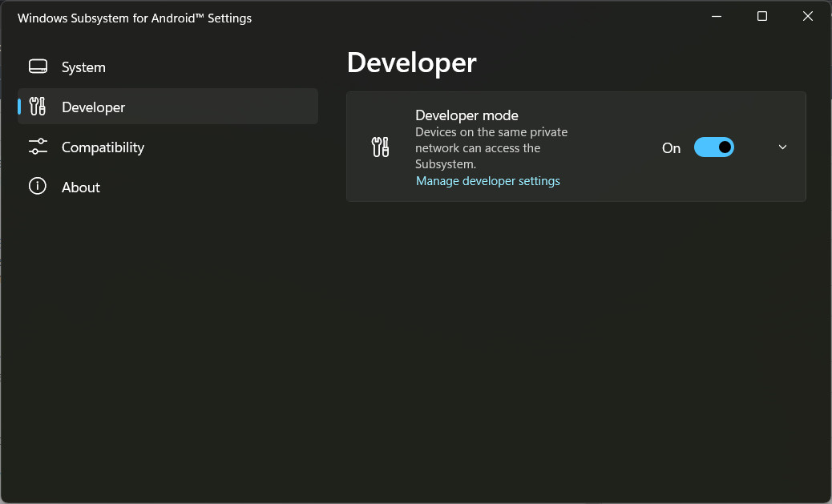
Task: Expand the Developer mode card chevron
Action: pyautogui.click(x=782, y=147)
